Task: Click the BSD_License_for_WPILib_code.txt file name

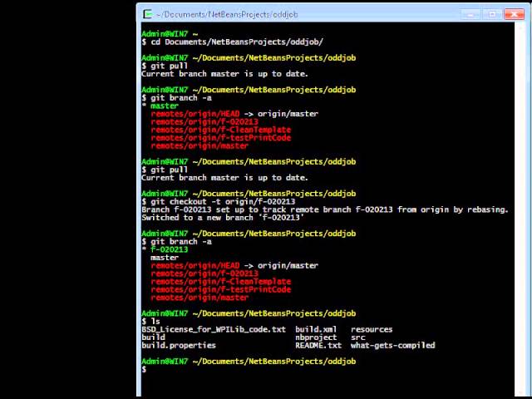Action: click(214, 329)
